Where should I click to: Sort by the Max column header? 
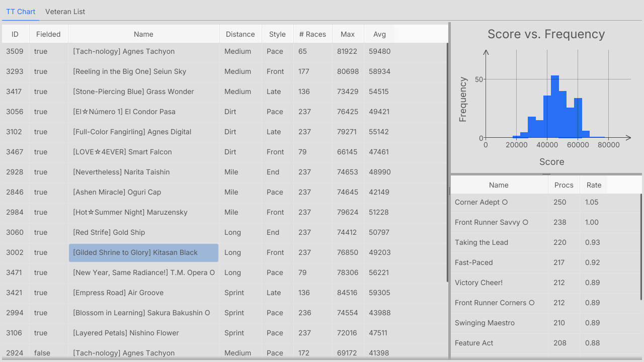[x=348, y=34]
